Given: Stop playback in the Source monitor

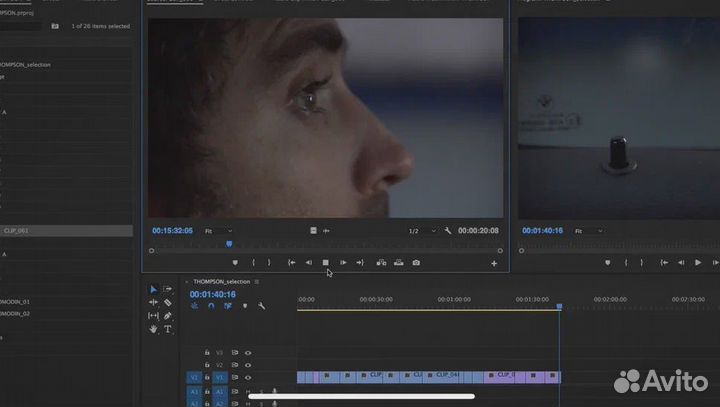Looking at the screenshot, I should point(325,263).
